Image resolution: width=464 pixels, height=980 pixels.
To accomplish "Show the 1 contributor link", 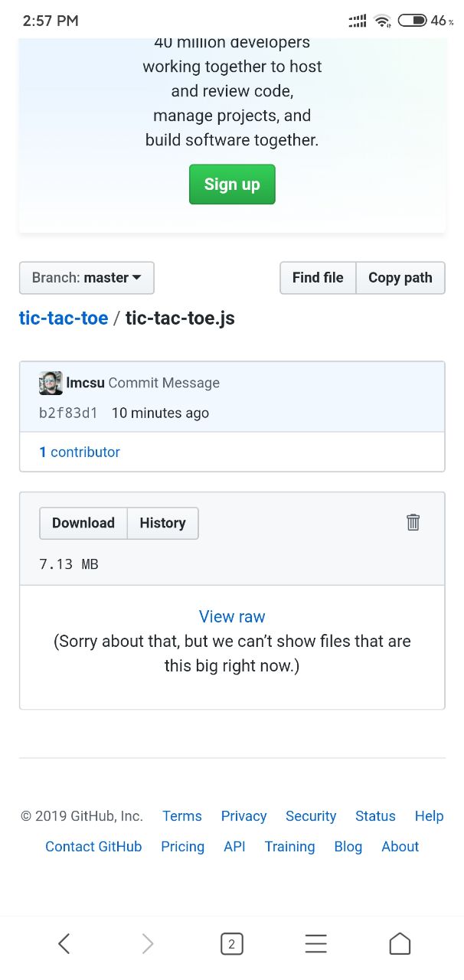I will (80, 452).
